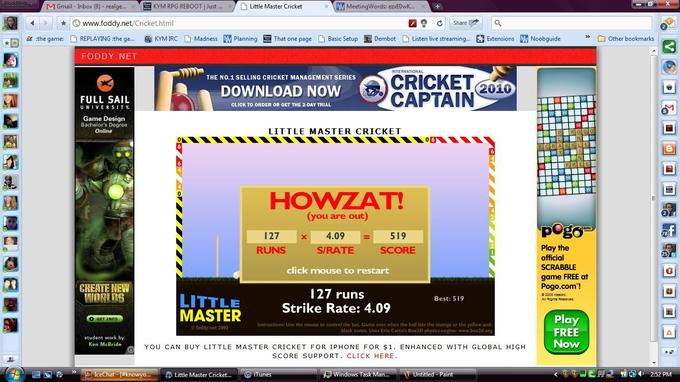This screenshot has width=680, height=382.
Task: Open the Noobguide bookmark
Action: tap(541, 39)
